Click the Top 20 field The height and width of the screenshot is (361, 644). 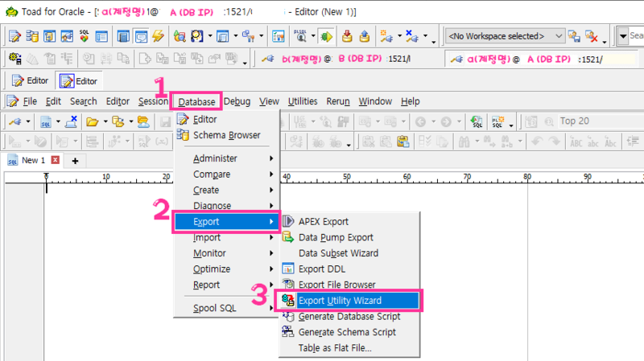[600, 121]
